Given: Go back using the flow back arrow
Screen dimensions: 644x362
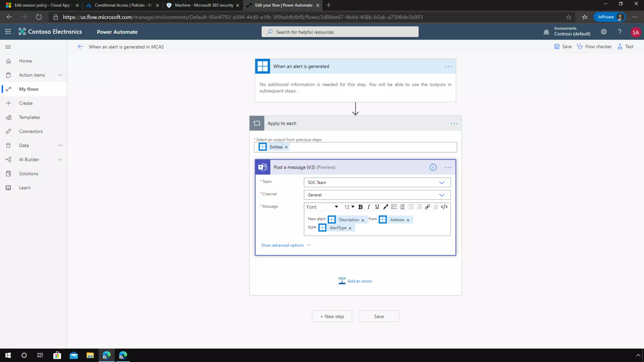Looking at the screenshot, I should (80, 47).
